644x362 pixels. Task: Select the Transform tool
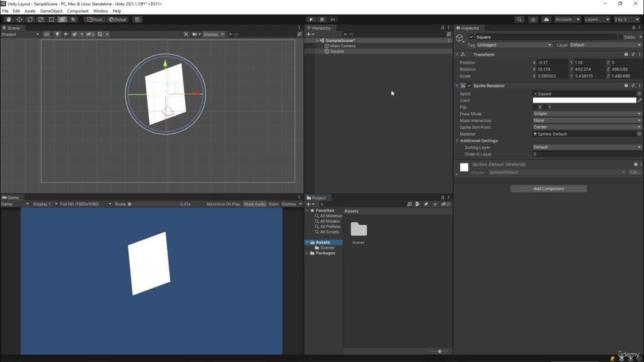coord(62,20)
